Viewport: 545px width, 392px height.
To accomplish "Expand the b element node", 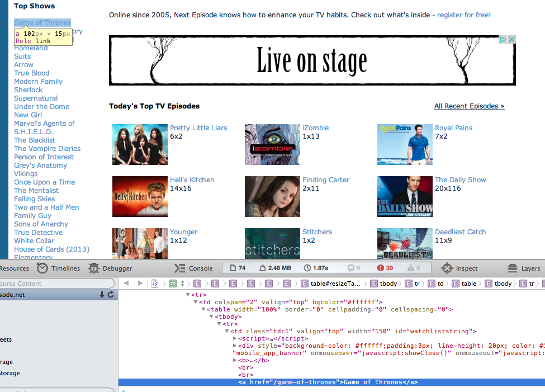I will 235,360.
